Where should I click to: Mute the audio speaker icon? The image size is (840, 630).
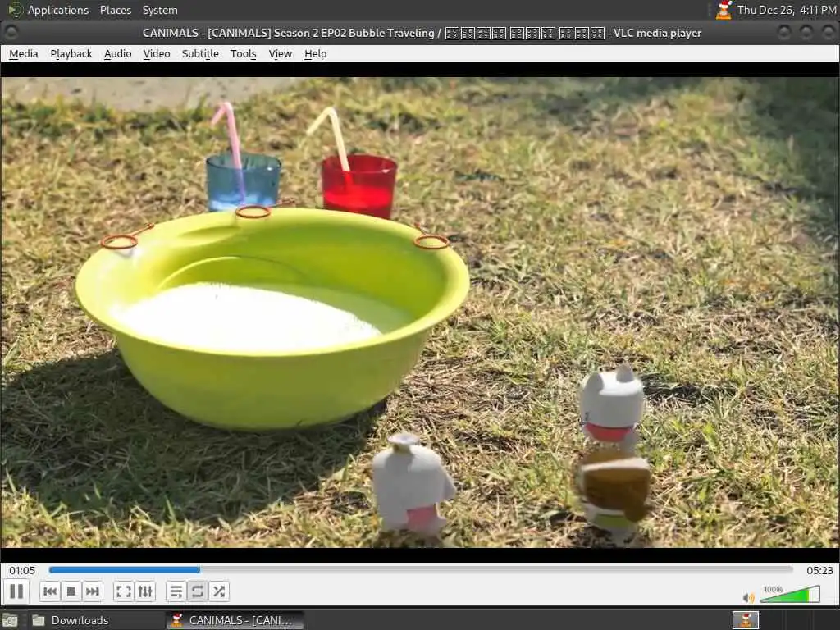[748, 597]
